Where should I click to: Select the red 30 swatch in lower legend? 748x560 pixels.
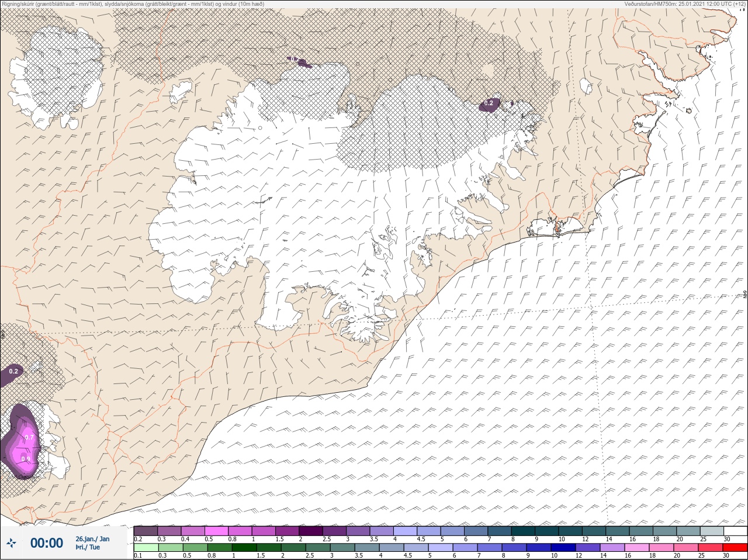(736, 548)
